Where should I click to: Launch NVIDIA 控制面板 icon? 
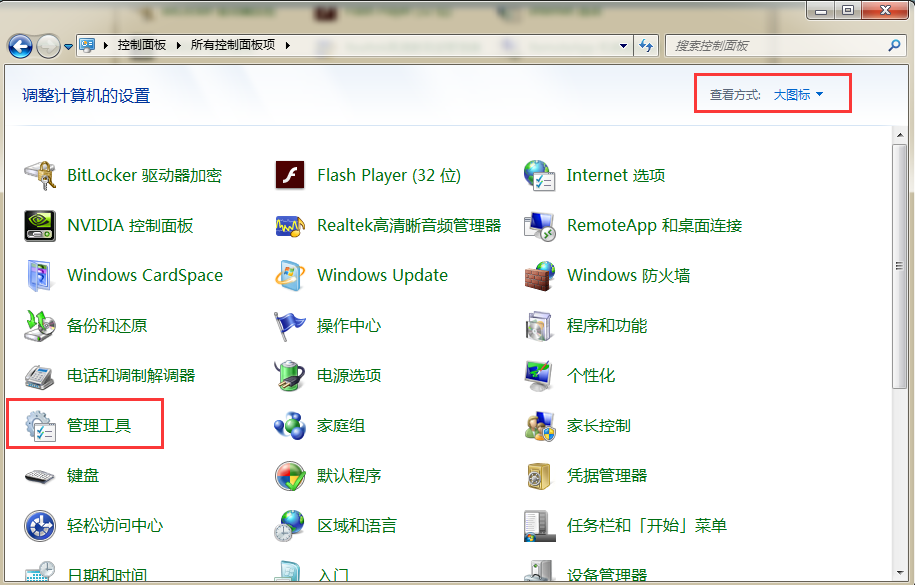point(40,225)
